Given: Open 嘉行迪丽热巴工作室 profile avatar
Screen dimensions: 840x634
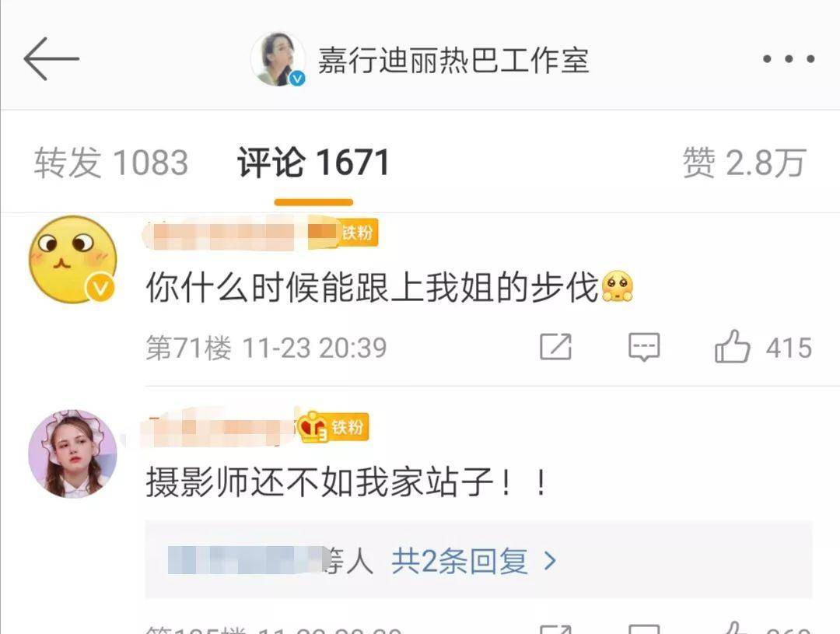Looking at the screenshot, I should click(278, 59).
